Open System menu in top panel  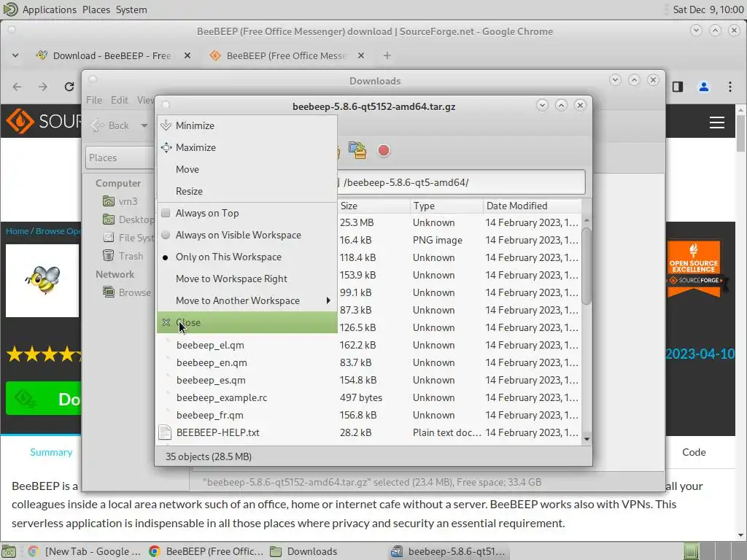131,9
